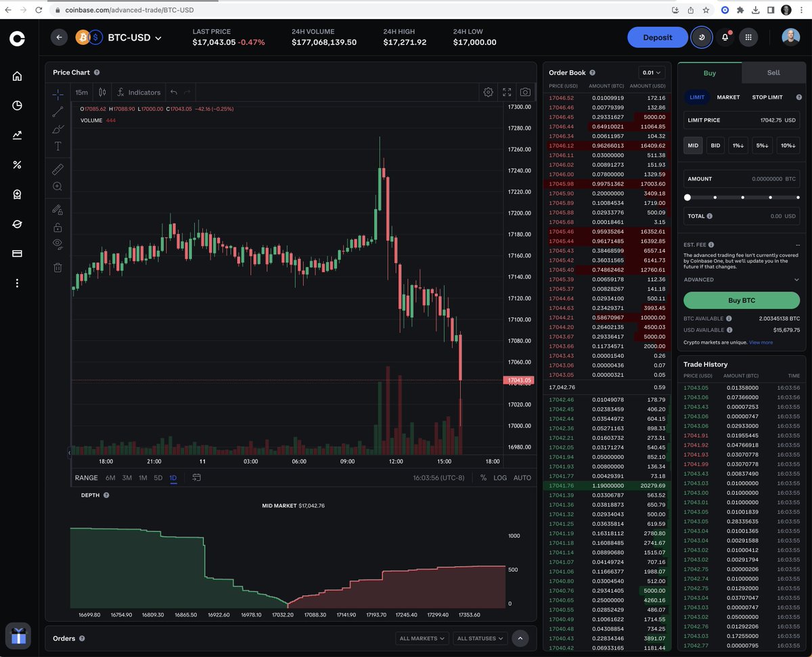Select the 6M chart range

110,478
